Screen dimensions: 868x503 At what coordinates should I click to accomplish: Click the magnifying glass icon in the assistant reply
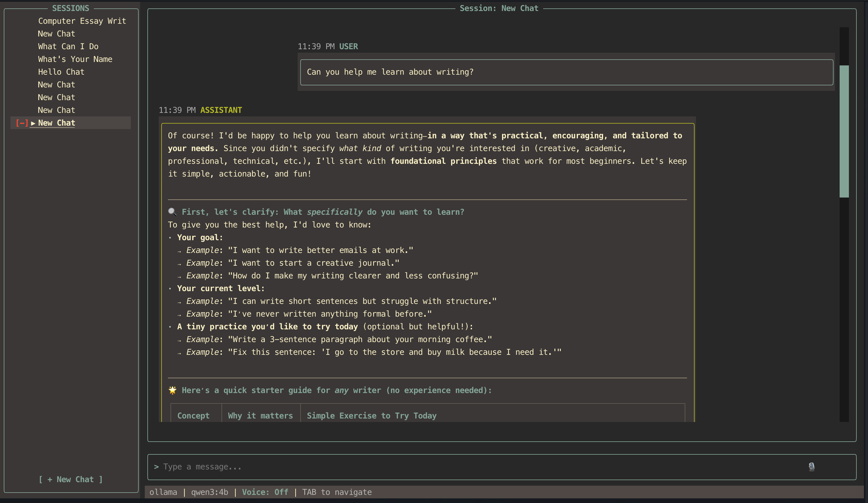pyautogui.click(x=172, y=212)
